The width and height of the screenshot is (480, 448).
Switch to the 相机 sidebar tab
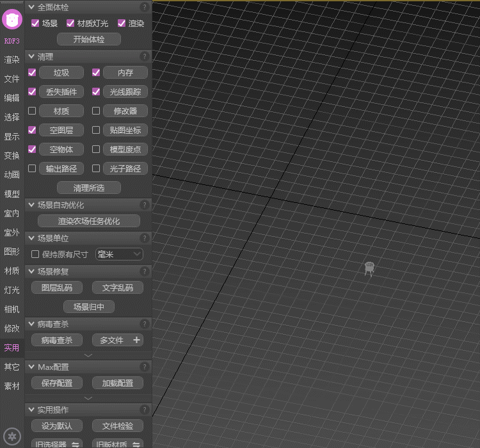pyautogui.click(x=12, y=309)
